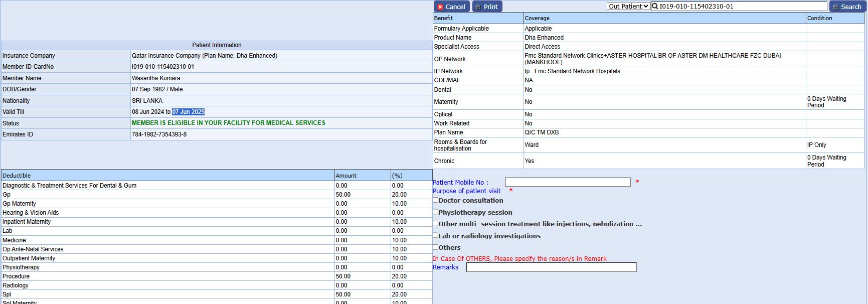The height and width of the screenshot is (304, 868).
Task: Tick the Doctor consultation checkbox
Action: [x=436, y=200]
